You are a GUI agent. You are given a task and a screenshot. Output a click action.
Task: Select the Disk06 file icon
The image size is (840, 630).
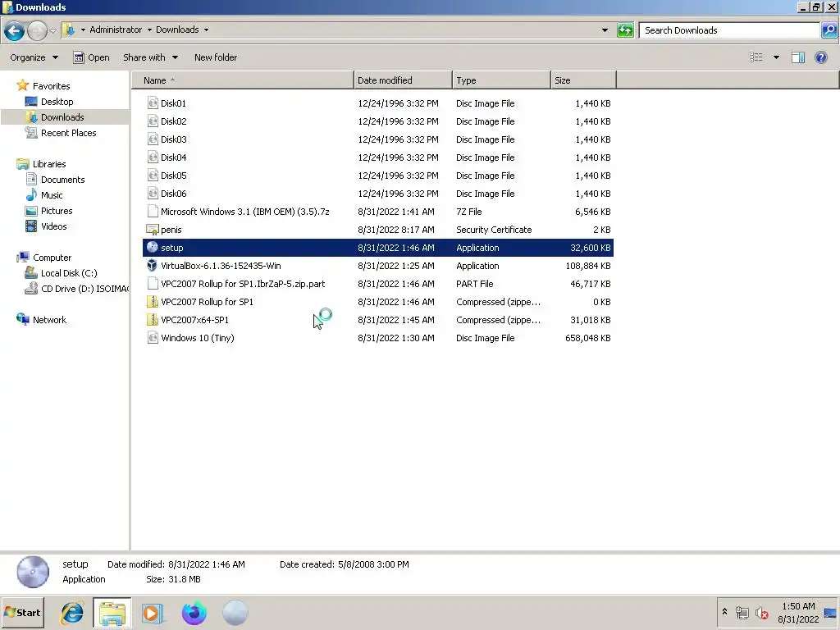click(x=153, y=194)
